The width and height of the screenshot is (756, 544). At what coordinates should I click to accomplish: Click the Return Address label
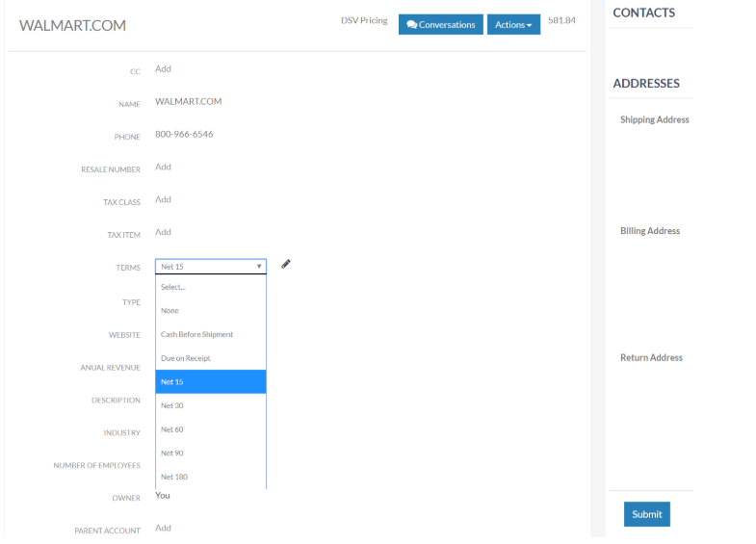click(651, 357)
